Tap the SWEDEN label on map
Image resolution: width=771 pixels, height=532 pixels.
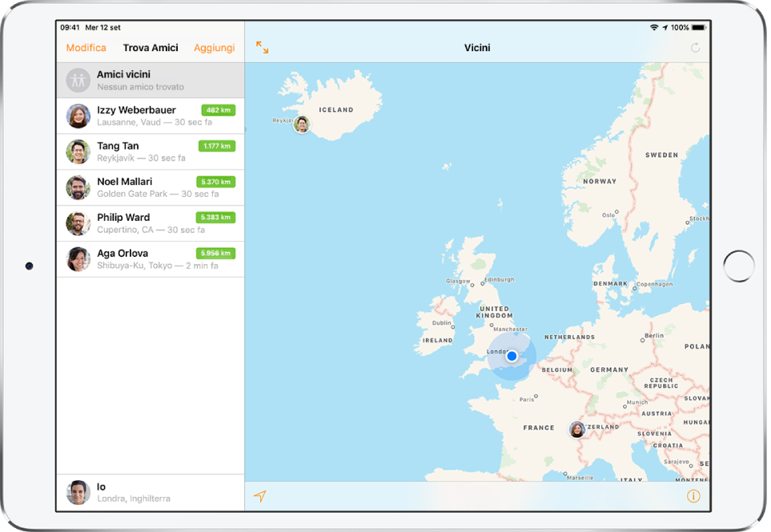click(661, 154)
